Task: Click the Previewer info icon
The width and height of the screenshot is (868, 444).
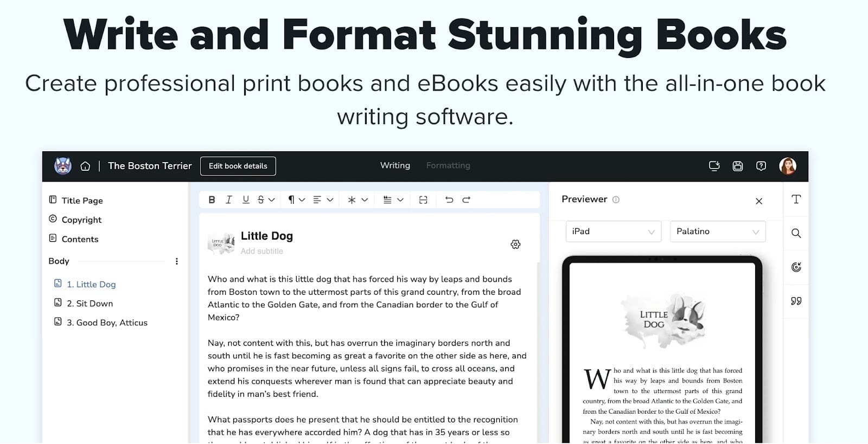Action: 616,200
